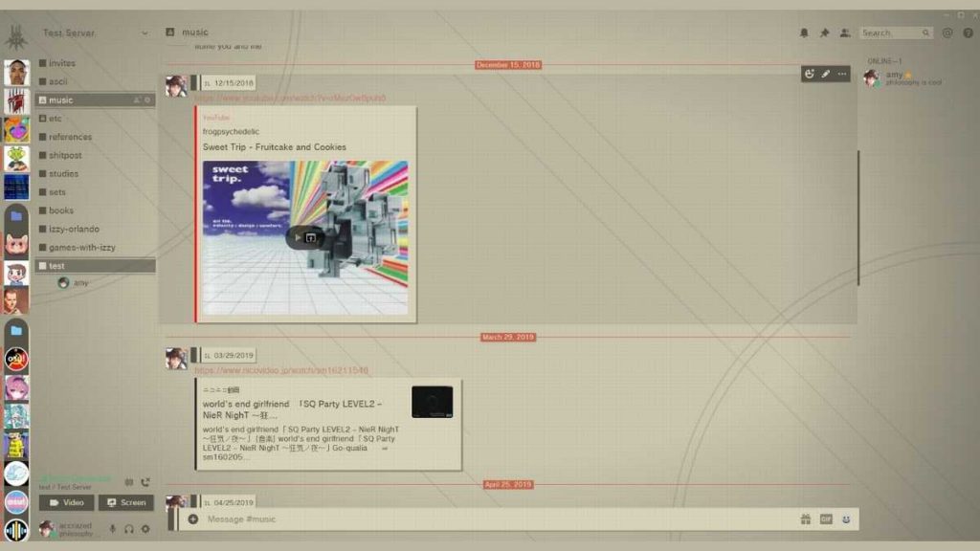980x551 pixels.
Task: Turn on Video in voice panel
Action: click(67, 503)
